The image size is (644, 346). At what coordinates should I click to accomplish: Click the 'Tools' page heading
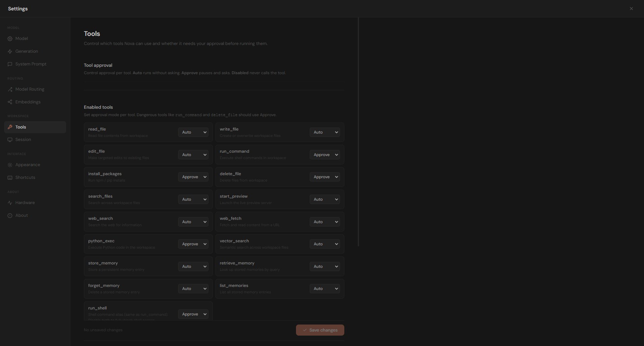[x=92, y=34]
